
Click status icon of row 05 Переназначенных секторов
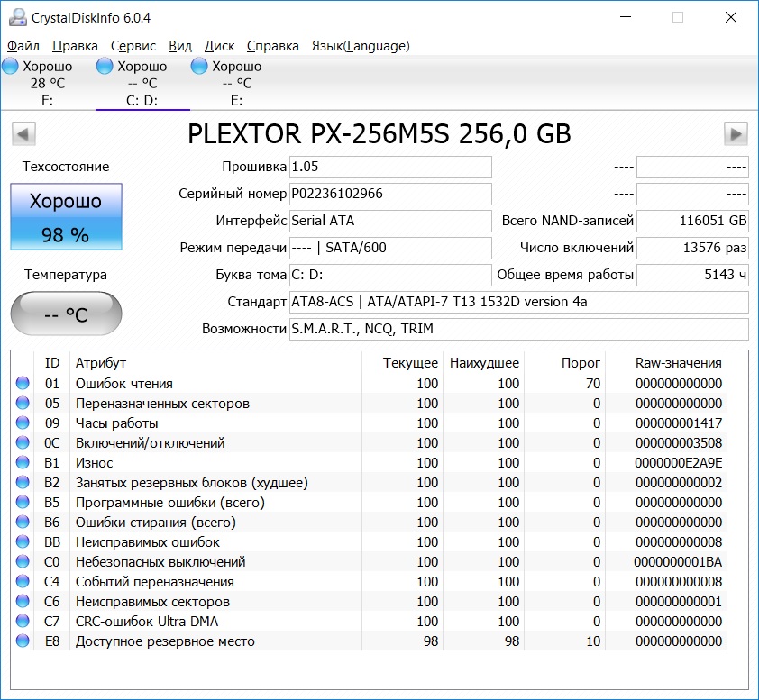point(23,403)
